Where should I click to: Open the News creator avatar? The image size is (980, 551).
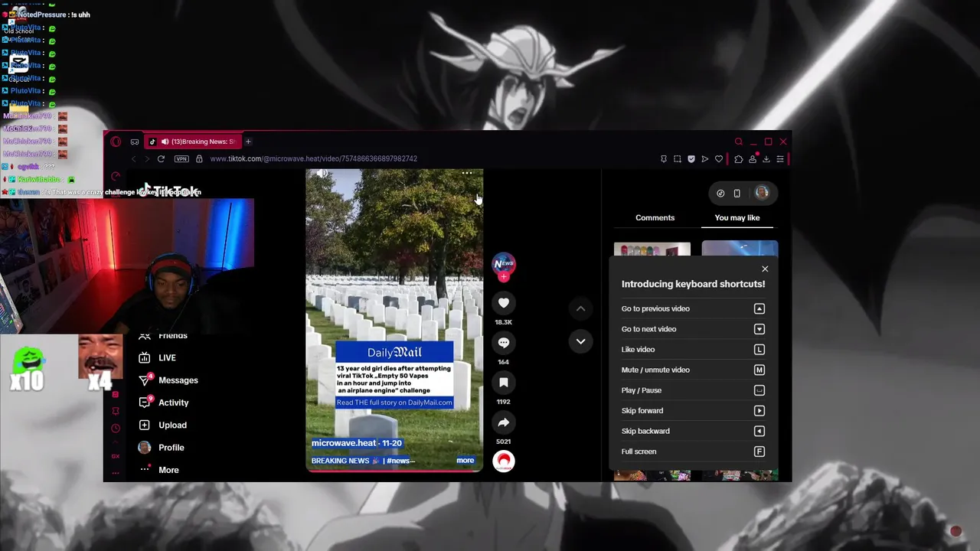click(x=503, y=263)
